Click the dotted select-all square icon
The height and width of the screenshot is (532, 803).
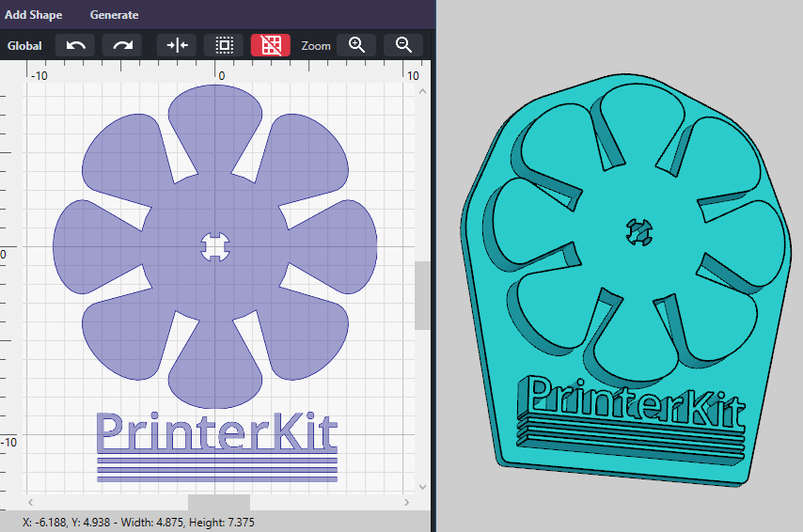click(x=224, y=45)
